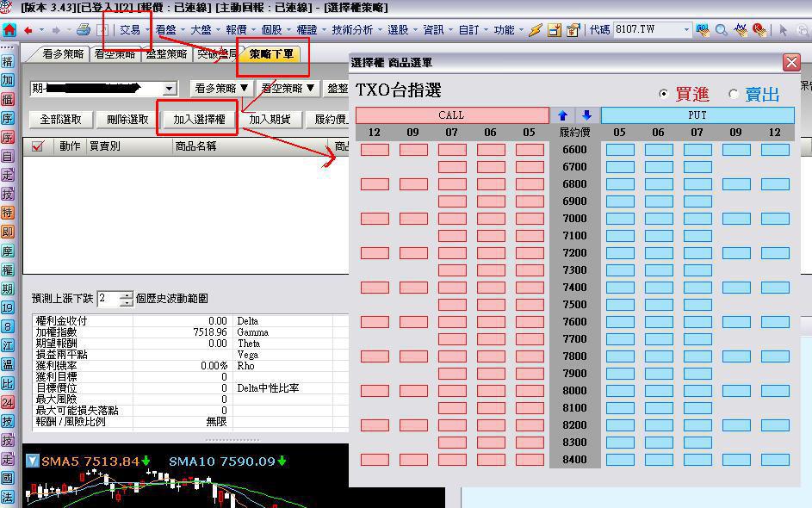Open sidebar icon labeled 期
Image resolution: width=812 pixels, height=508 pixels.
pos(7,289)
